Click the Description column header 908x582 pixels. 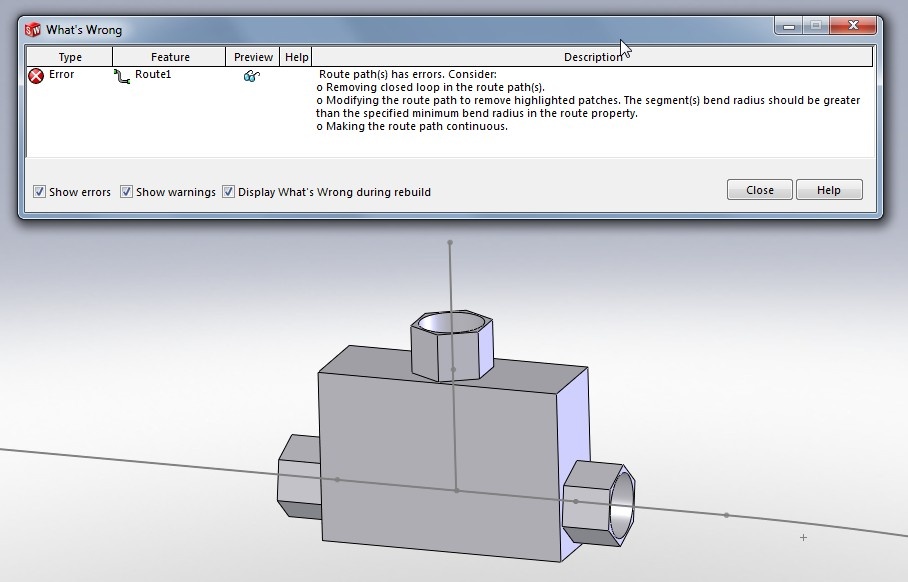coord(592,57)
